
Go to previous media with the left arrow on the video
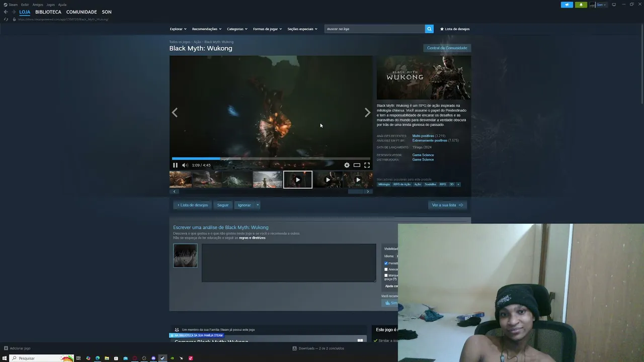coord(175,113)
